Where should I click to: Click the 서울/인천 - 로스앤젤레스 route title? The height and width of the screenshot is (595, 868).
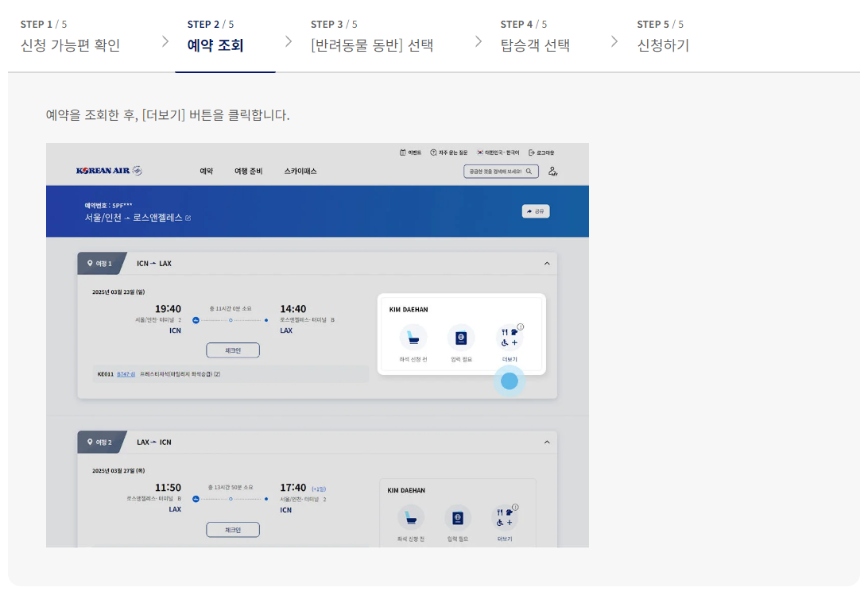click(x=134, y=218)
